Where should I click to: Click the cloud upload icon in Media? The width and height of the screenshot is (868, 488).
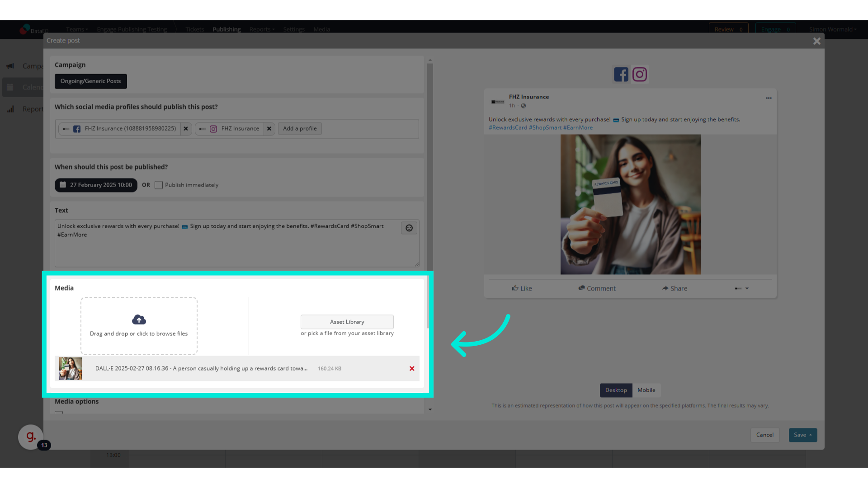(139, 320)
